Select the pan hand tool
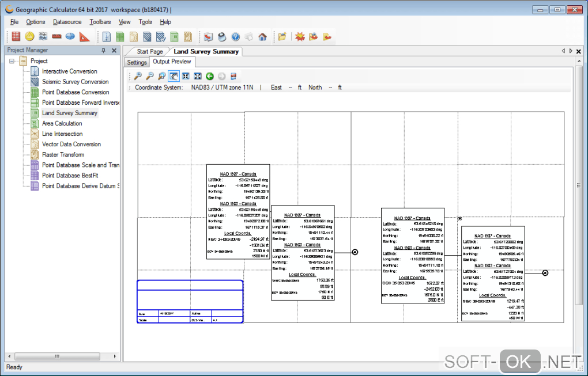 (x=174, y=76)
